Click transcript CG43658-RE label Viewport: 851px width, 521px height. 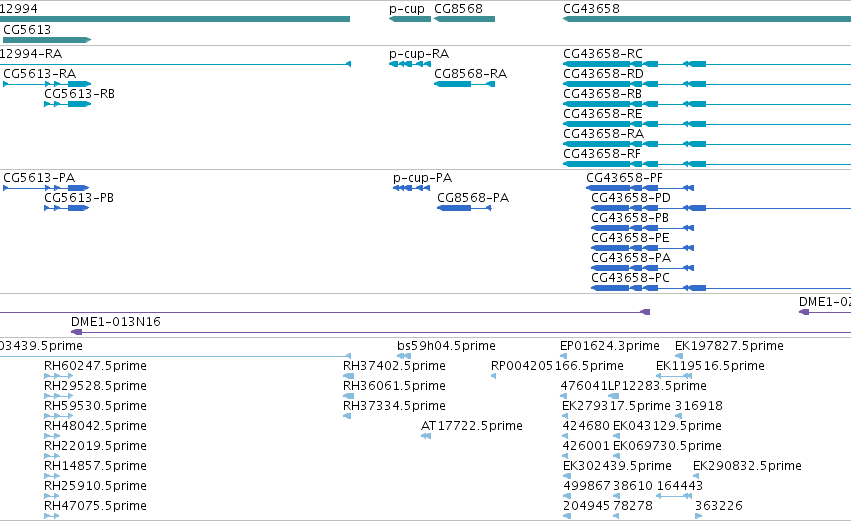[x=602, y=113]
